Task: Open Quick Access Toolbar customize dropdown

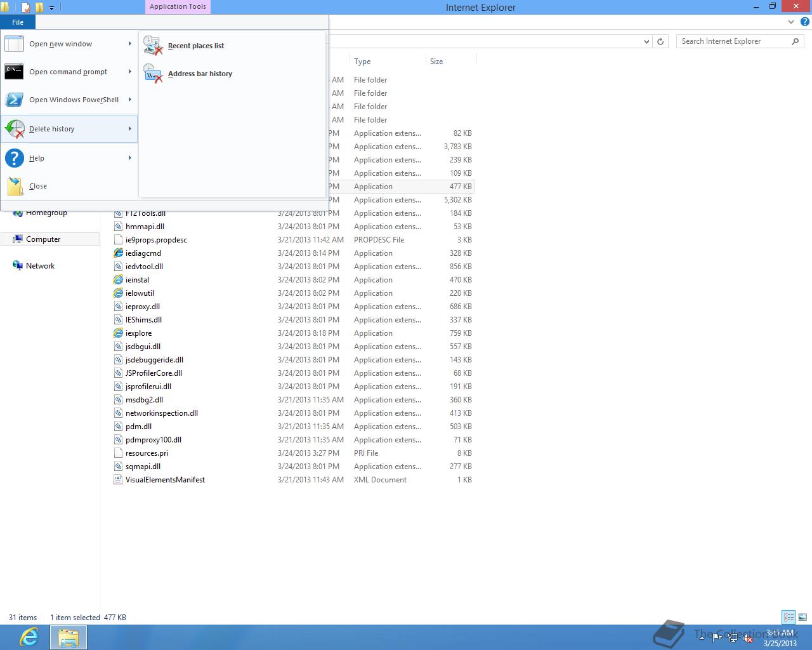Action: (51, 8)
